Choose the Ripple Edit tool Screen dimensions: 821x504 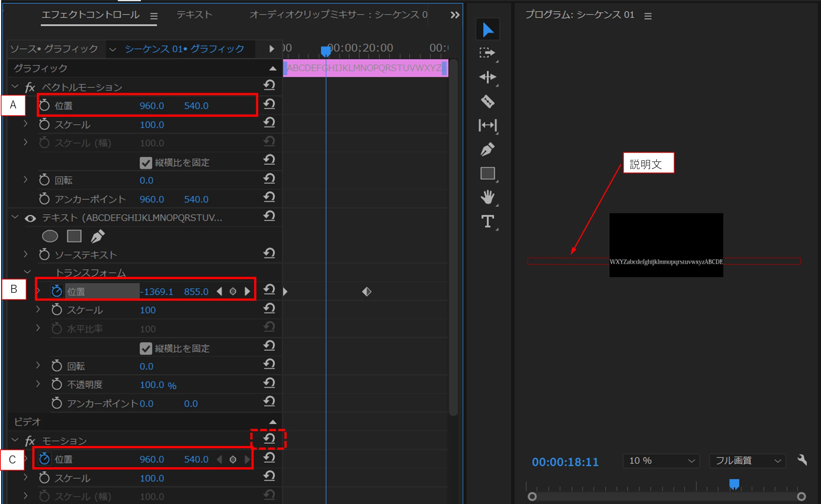coord(487,77)
